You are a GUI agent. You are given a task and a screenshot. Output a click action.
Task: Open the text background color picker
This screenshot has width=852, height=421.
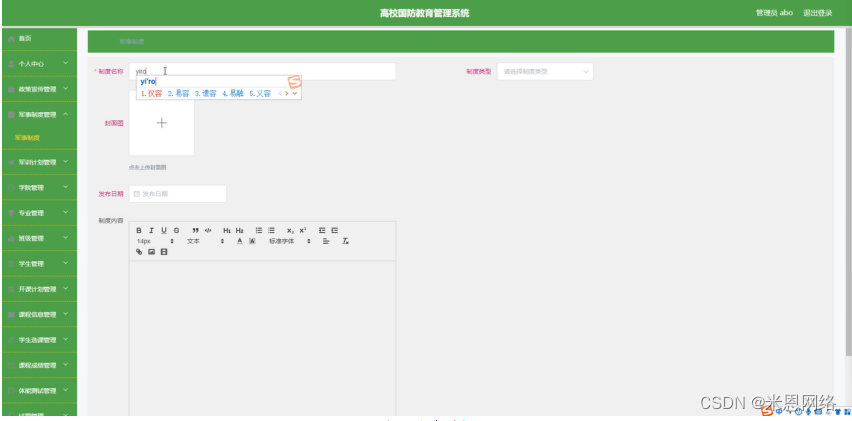(252, 241)
